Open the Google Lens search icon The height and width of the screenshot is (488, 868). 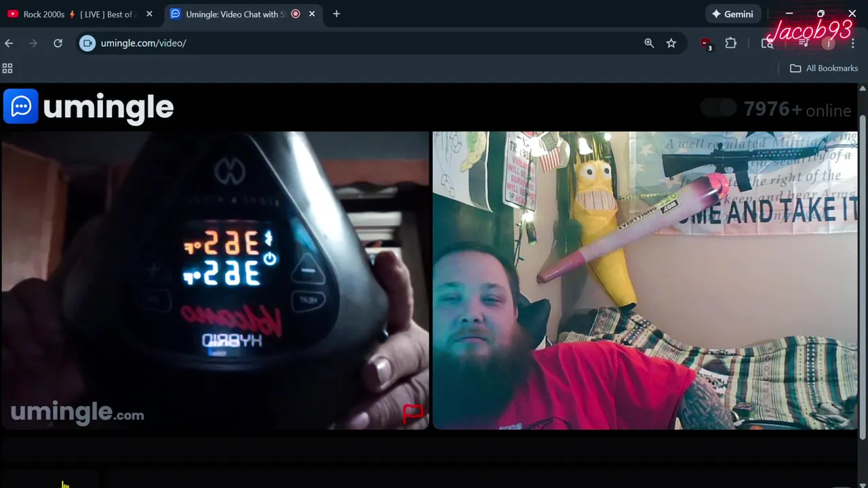point(767,43)
